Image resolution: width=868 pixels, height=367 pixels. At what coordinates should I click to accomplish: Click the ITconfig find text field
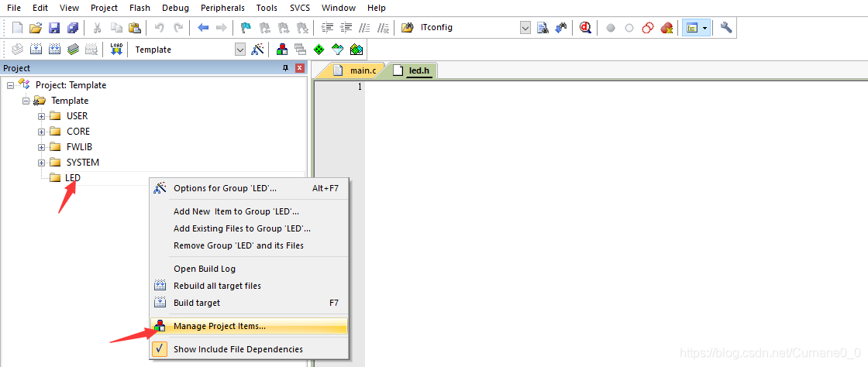[470, 28]
